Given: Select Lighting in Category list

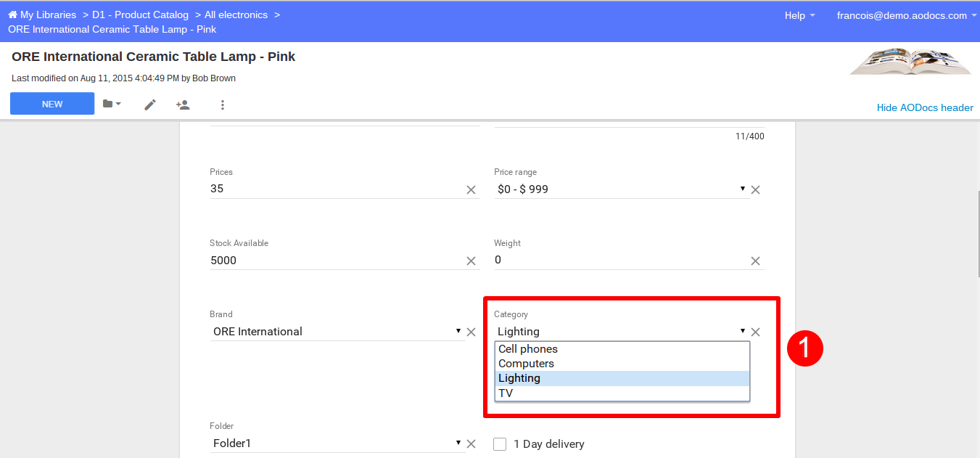Looking at the screenshot, I should coord(622,378).
